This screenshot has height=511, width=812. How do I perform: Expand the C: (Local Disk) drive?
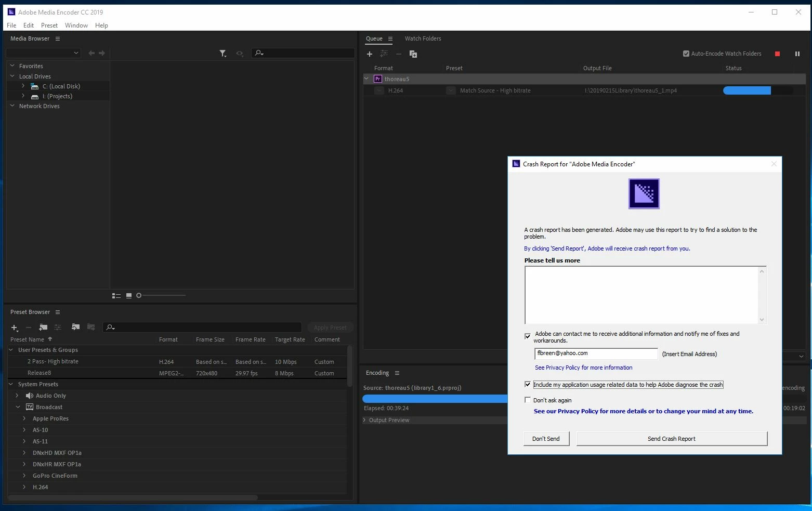23,86
